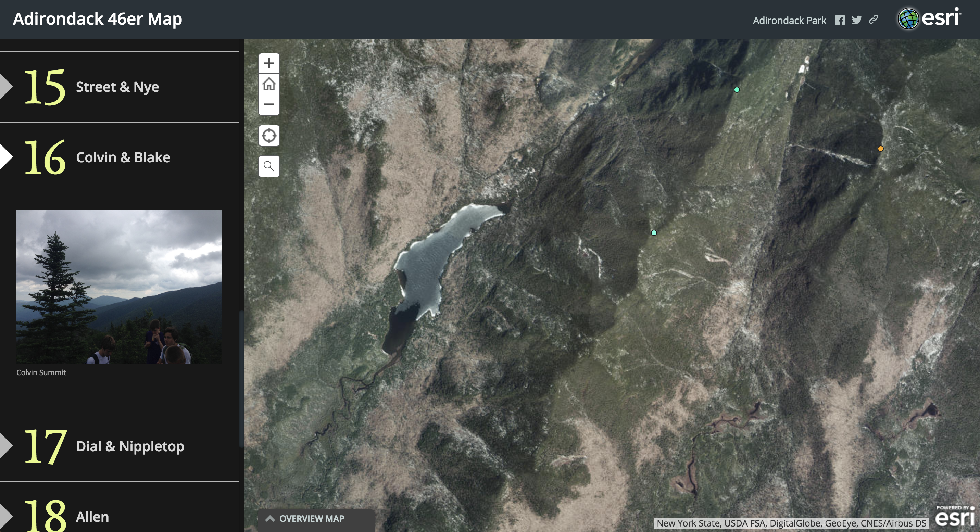Open entry 18 Allen
This screenshot has width=980, height=532.
[x=92, y=516]
